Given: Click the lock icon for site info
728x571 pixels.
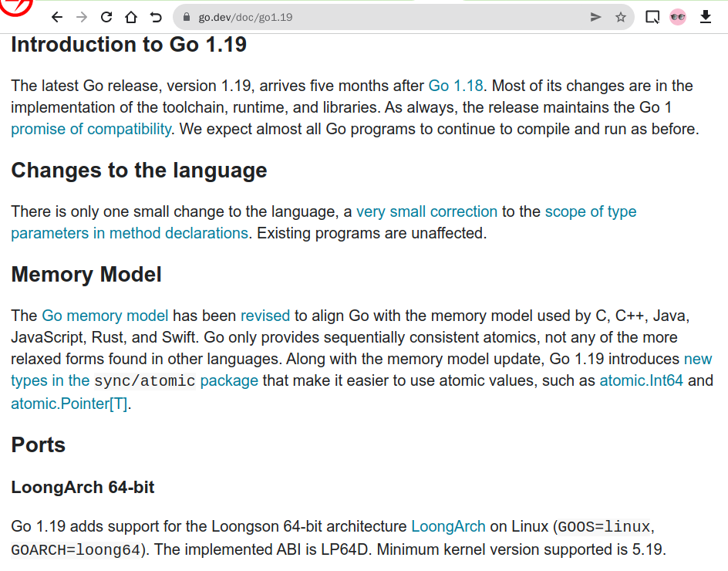Looking at the screenshot, I should pos(185,17).
